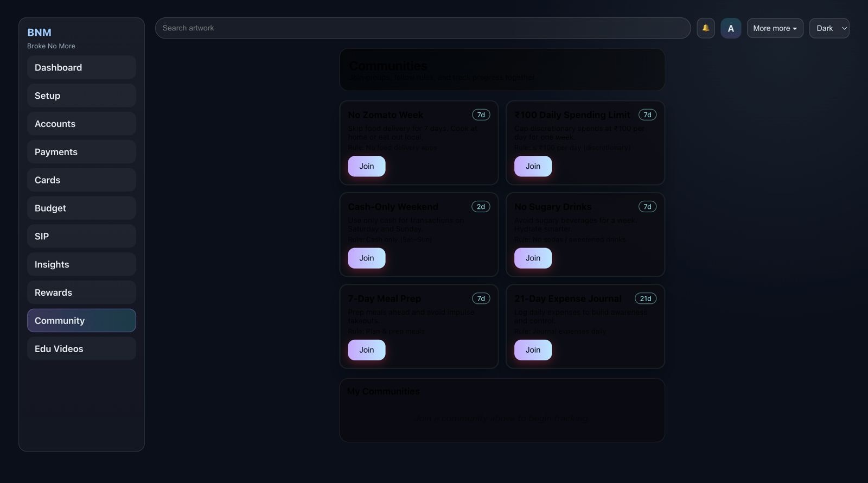Image resolution: width=868 pixels, height=483 pixels.
Task: Open the Budget section
Action: [x=81, y=208]
